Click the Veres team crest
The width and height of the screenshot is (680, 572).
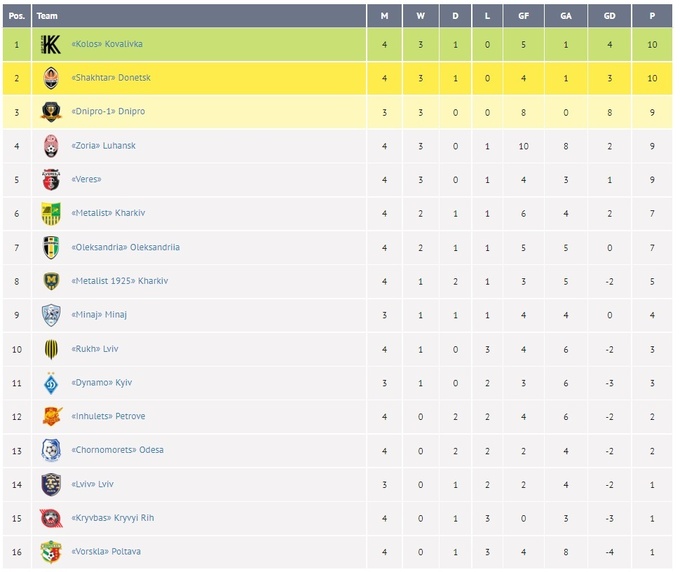(51, 180)
